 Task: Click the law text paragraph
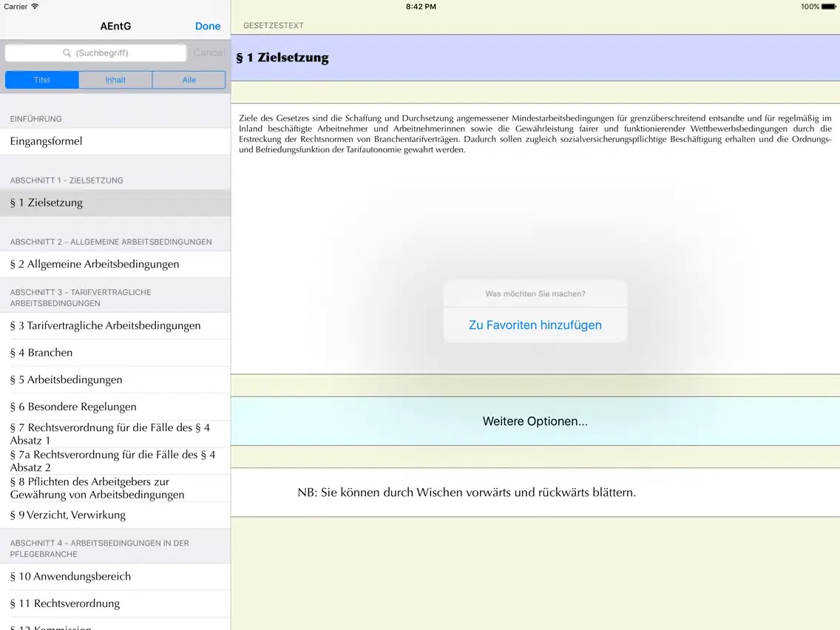coord(535,134)
